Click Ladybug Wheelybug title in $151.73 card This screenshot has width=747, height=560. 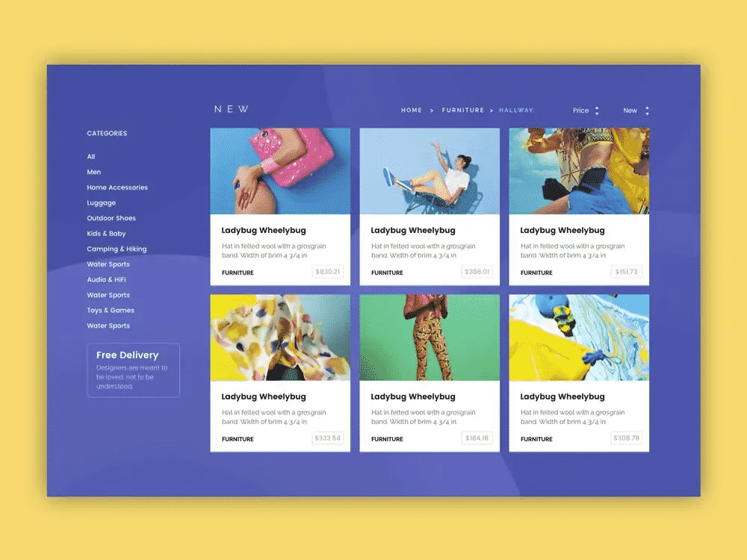pos(562,231)
